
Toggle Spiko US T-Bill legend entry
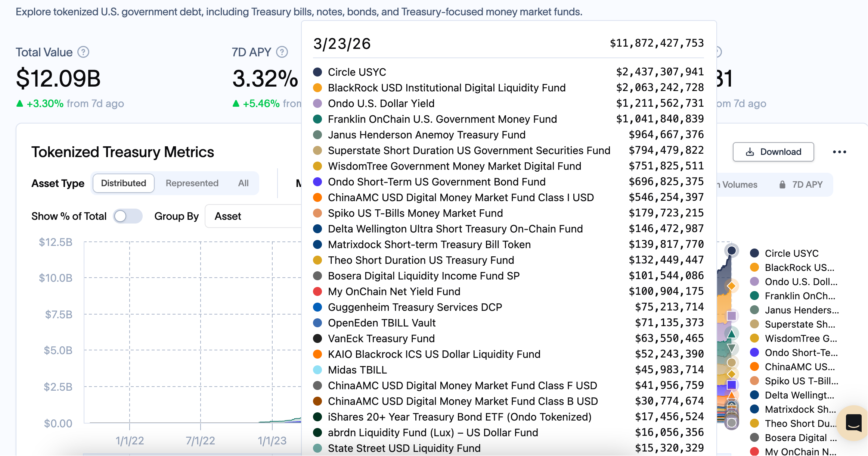(x=801, y=381)
